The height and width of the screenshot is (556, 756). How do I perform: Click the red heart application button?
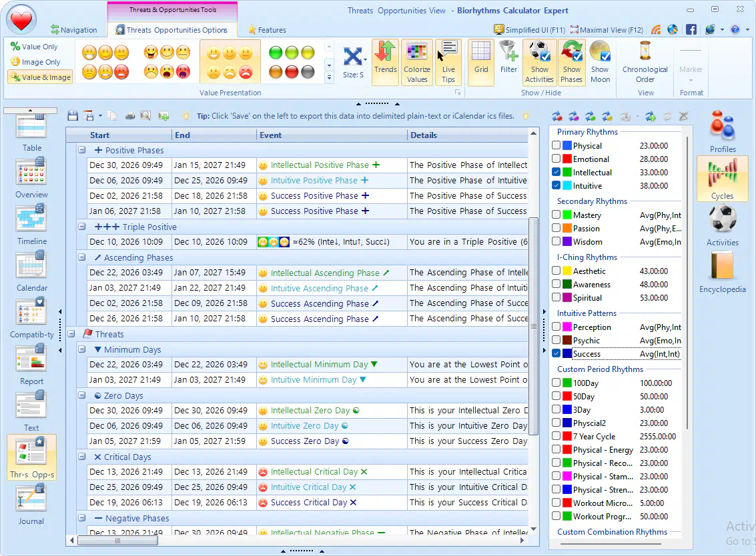click(21, 20)
